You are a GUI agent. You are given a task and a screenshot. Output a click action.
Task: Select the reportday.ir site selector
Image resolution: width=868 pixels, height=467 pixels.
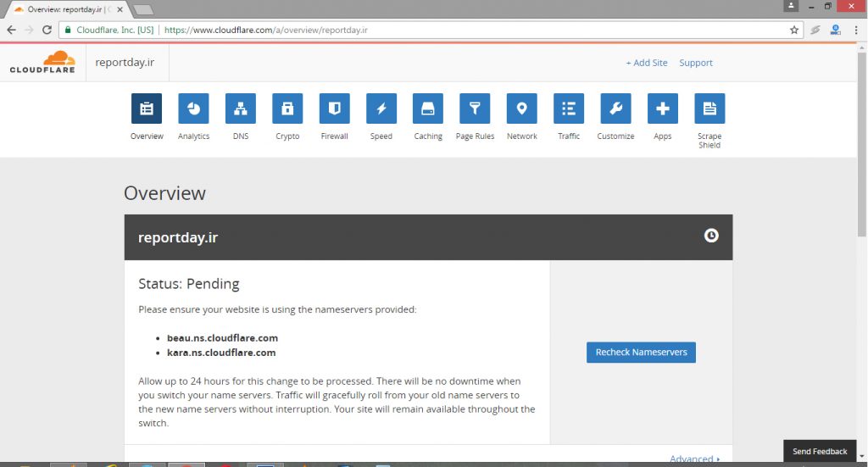coord(127,63)
